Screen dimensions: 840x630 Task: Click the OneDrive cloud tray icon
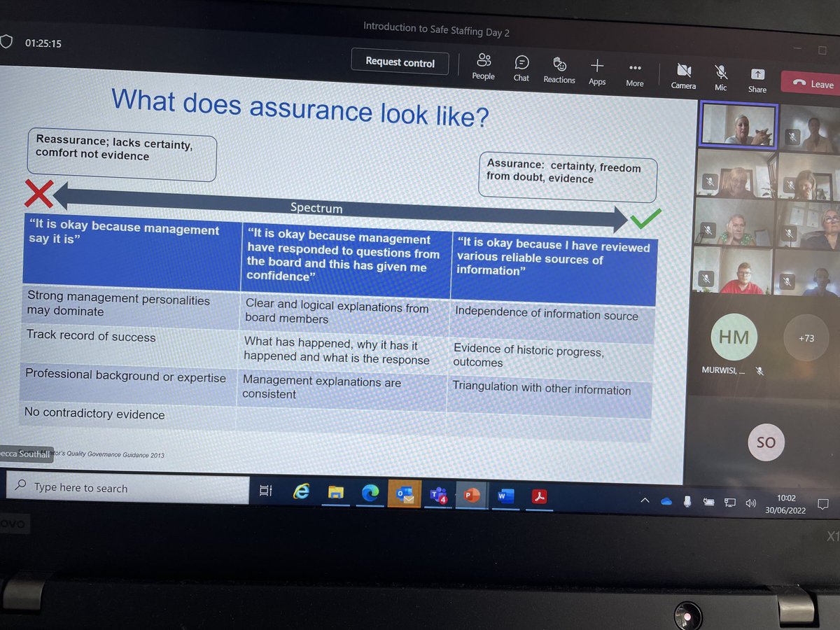tap(666, 501)
